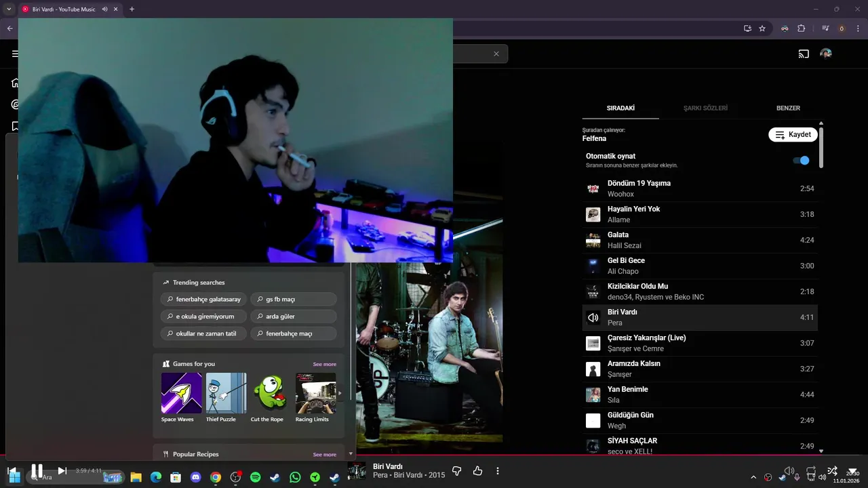Install YouTube Music app from address bar icon

(x=747, y=28)
